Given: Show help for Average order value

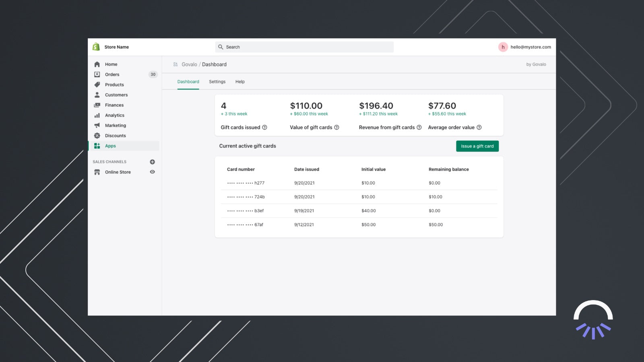Looking at the screenshot, I should click(479, 128).
